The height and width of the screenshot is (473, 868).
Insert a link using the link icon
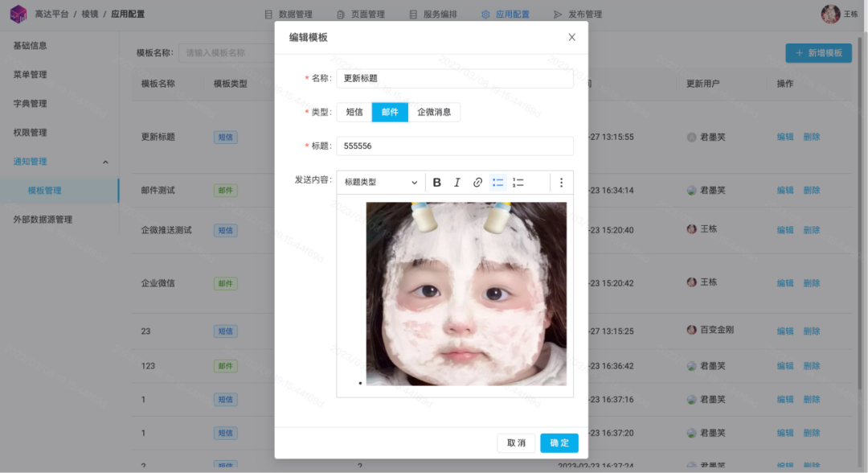point(477,183)
